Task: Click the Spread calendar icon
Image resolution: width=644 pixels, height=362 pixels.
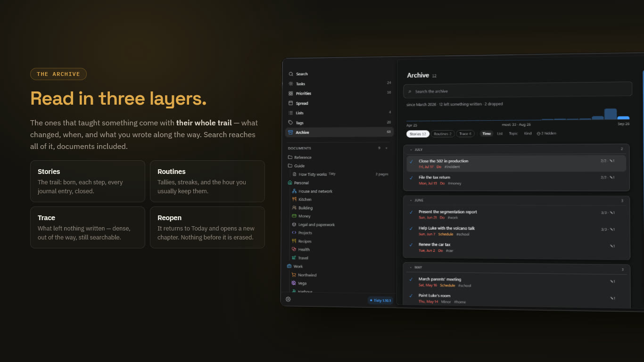Action: point(291,103)
